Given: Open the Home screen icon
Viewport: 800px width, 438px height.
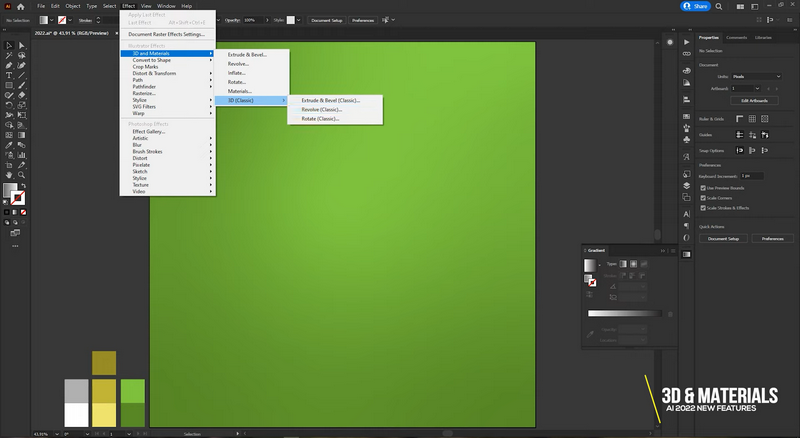Looking at the screenshot, I should 20,6.
